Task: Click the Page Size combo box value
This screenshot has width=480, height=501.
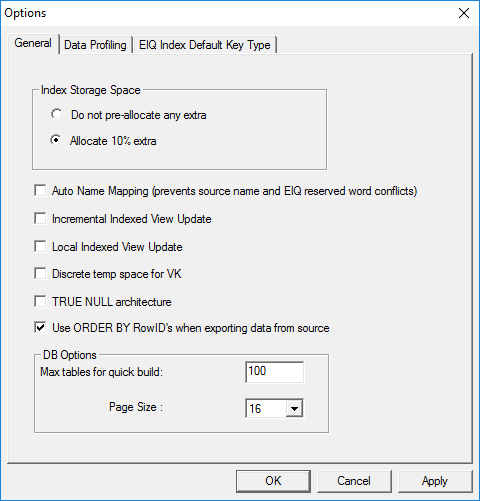Action: tap(266, 408)
